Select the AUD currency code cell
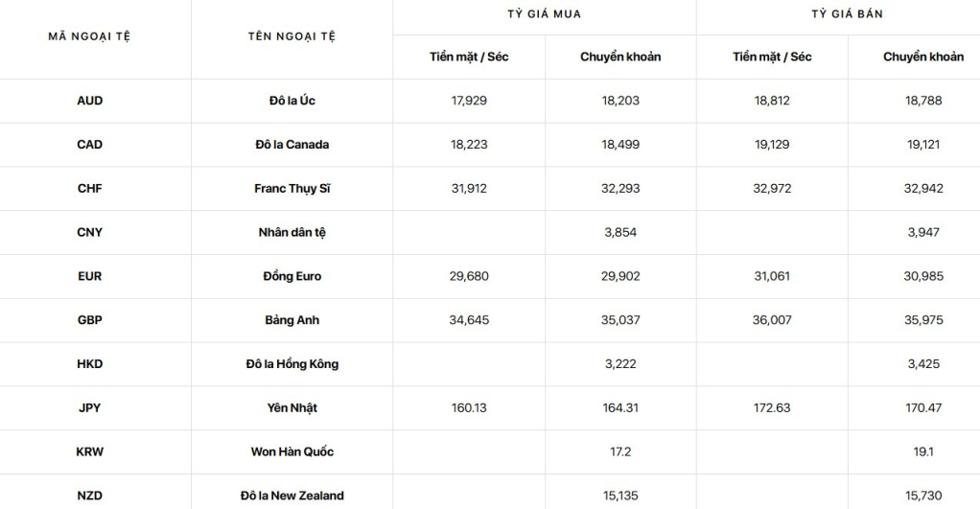Image resolution: width=980 pixels, height=509 pixels. tap(89, 101)
